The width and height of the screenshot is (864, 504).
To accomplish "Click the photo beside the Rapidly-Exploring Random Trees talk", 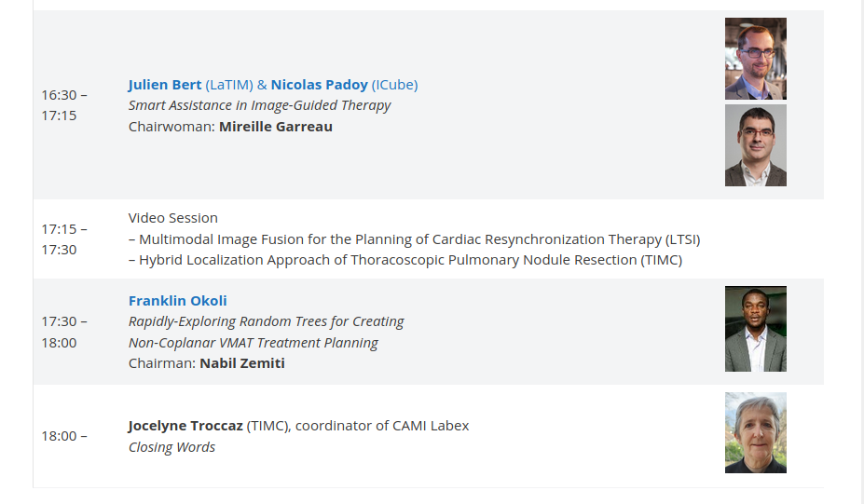I will coord(756,329).
